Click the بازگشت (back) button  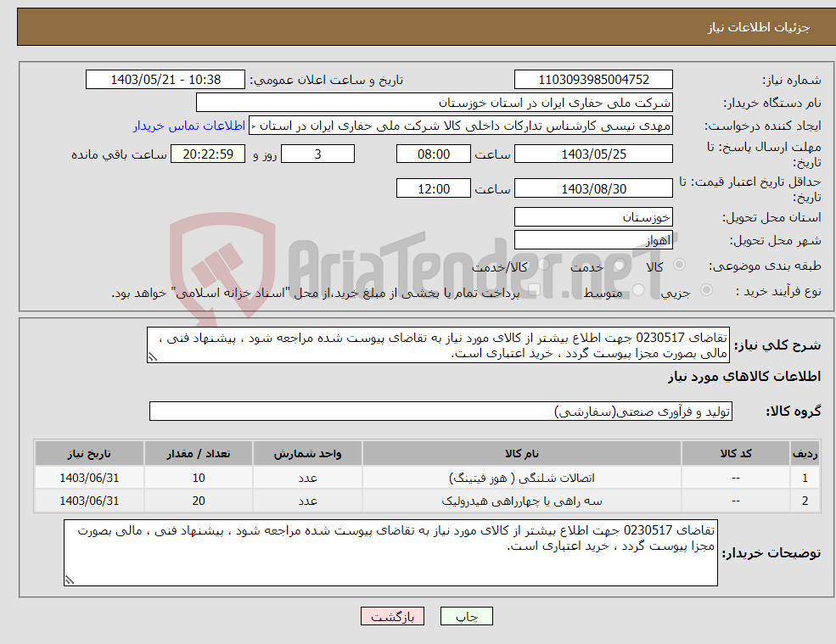point(392,616)
